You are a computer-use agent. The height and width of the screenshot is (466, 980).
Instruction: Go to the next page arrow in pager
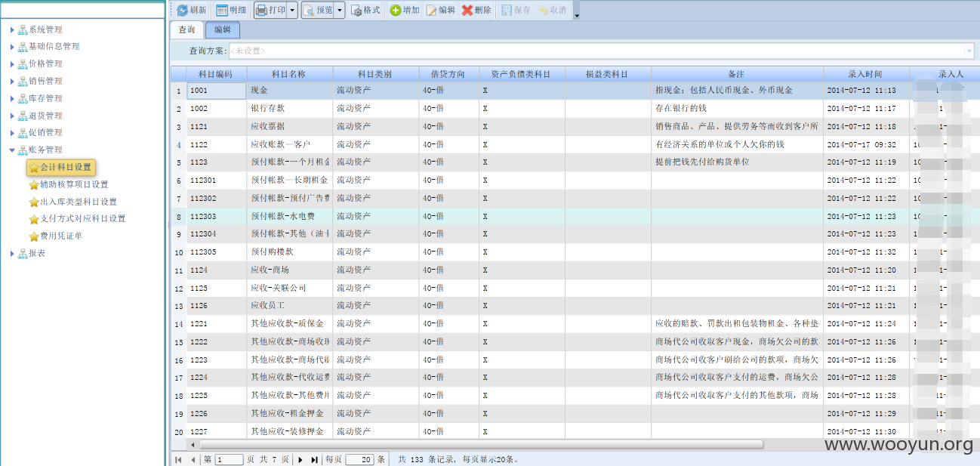(300, 459)
